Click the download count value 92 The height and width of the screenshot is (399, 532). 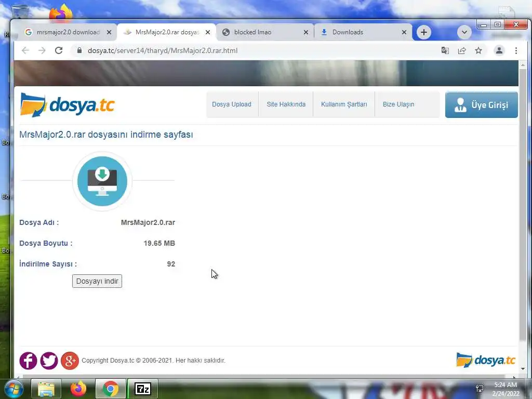[x=171, y=264]
